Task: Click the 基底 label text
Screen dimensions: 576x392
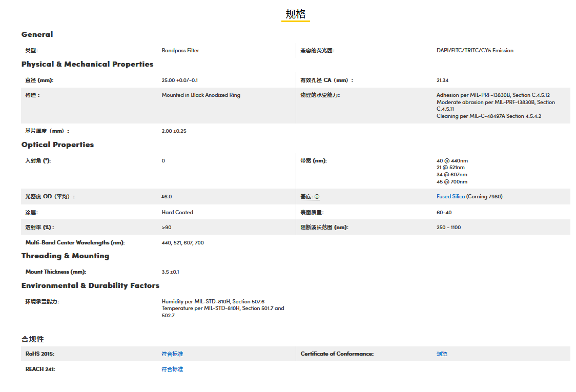Action: [307, 197]
